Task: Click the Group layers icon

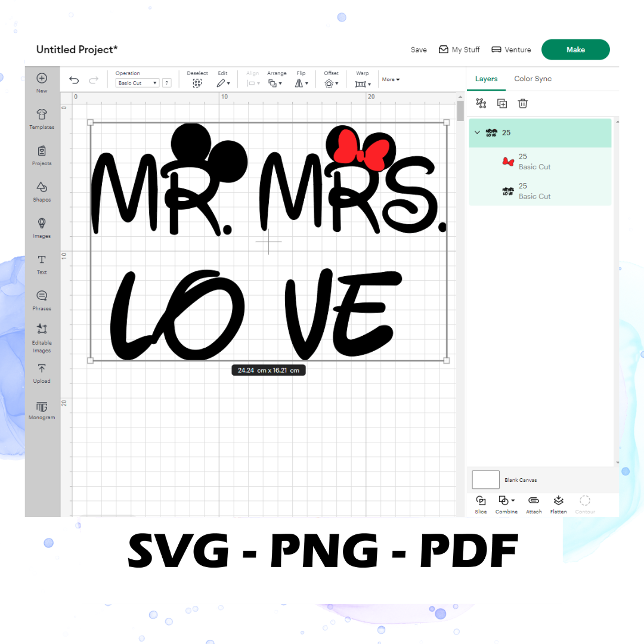Action: [481, 103]
